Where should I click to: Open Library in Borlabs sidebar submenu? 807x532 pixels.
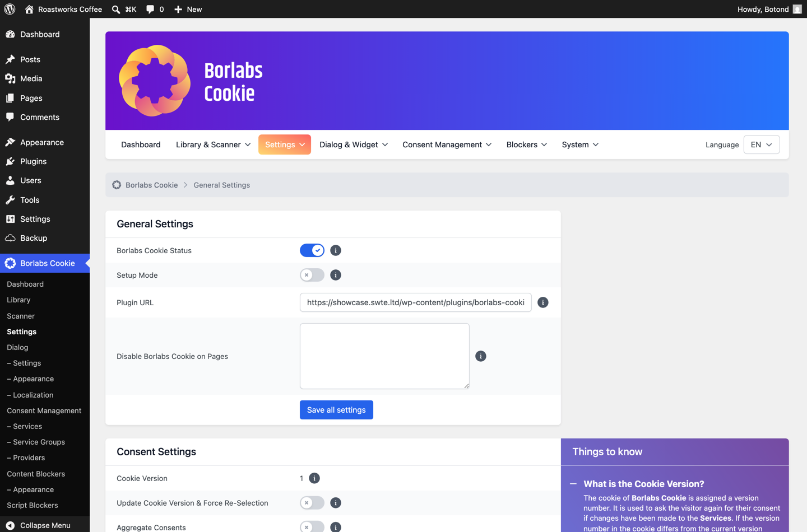click(18, 300)
